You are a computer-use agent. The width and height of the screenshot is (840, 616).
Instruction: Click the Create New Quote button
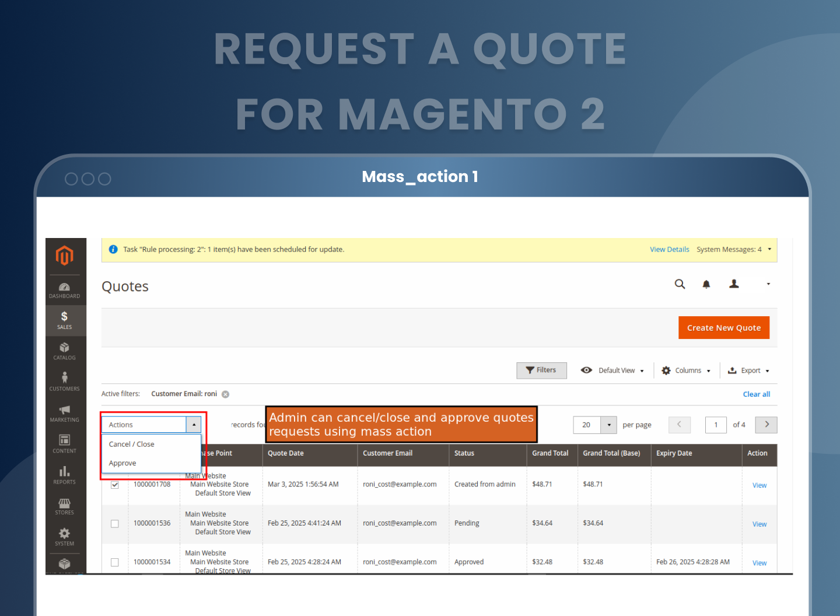click(x=723, y=328)
